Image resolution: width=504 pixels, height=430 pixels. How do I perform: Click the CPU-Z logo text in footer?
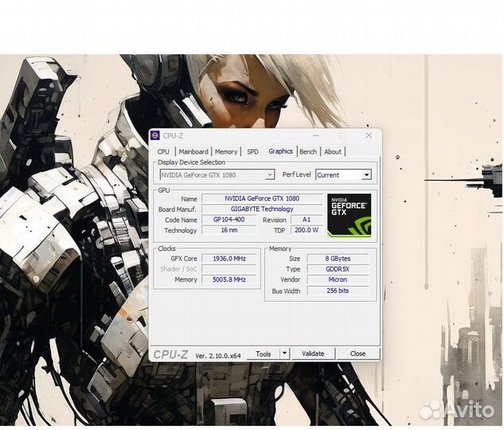coord(170,354)
